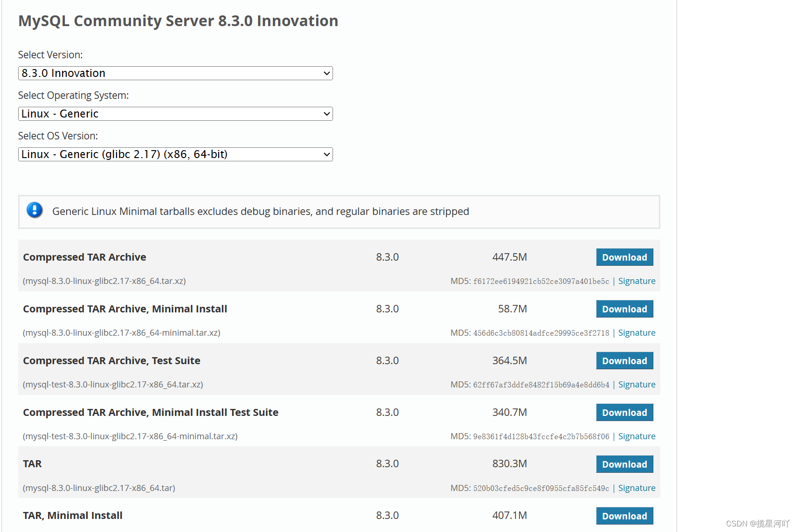Select the filename mysql-8.3.0-linux-glibc2.17-x86_64-minimal.tar.xz
This screenshot has width=797, height=532.
pos(122,333)
